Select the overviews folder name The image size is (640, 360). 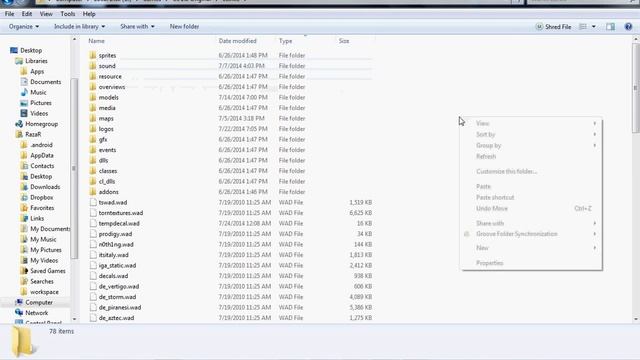pyautogui.click(x=112, y=87)
